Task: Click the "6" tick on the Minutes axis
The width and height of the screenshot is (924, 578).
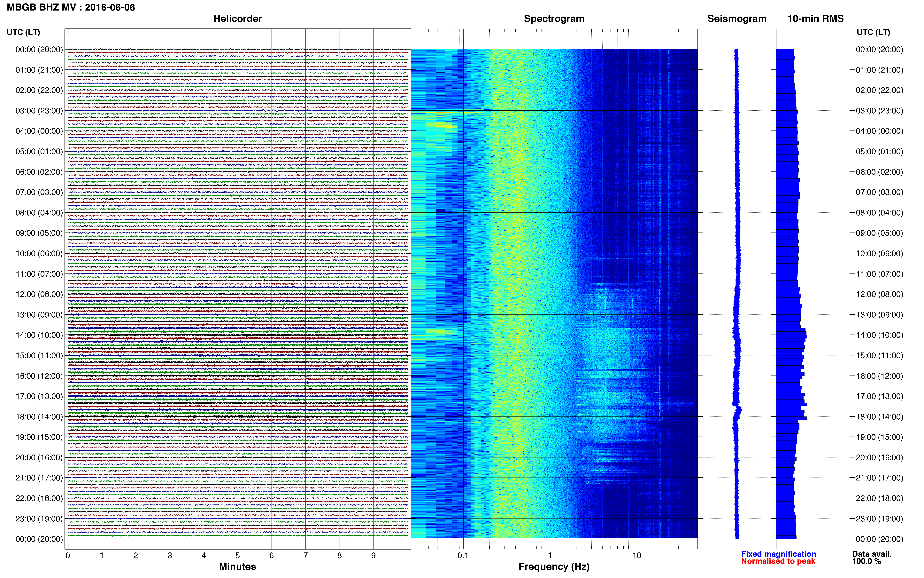Action: tap(272, 555)
